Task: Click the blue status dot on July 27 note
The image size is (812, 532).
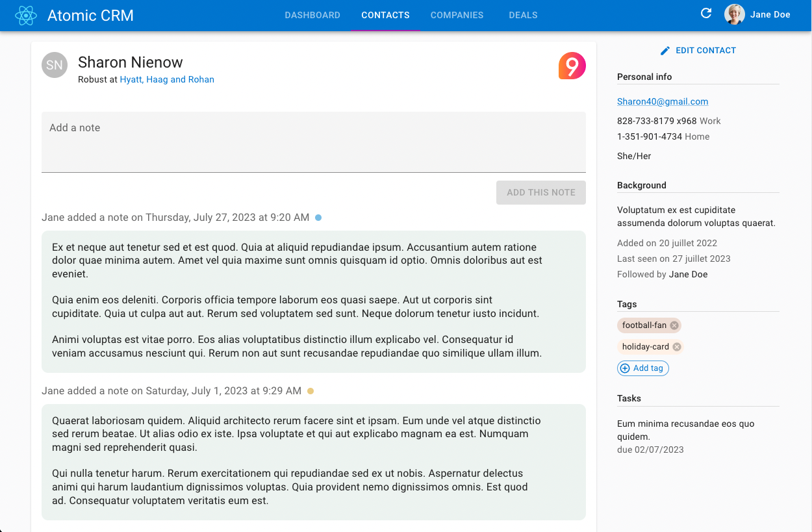Action: (318, 218)
